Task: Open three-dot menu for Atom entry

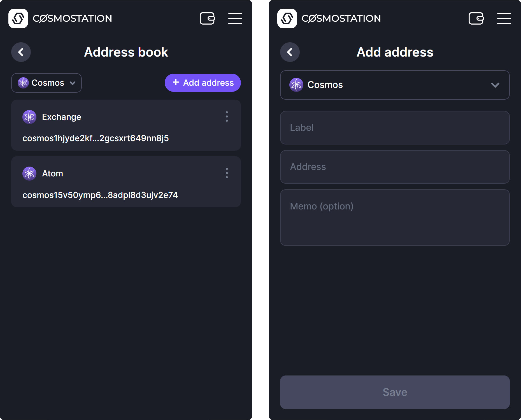Action: [x=227, y=173]
